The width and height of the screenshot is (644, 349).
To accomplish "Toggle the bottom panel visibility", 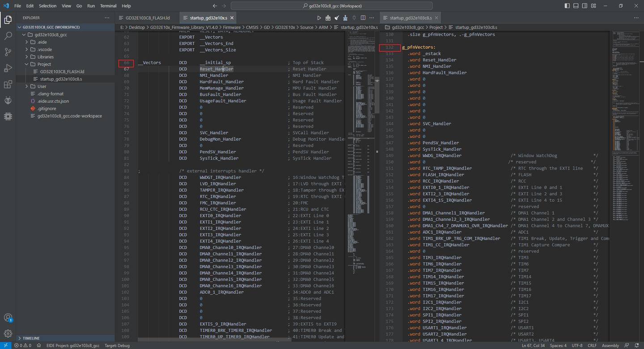I will point(575,5).
